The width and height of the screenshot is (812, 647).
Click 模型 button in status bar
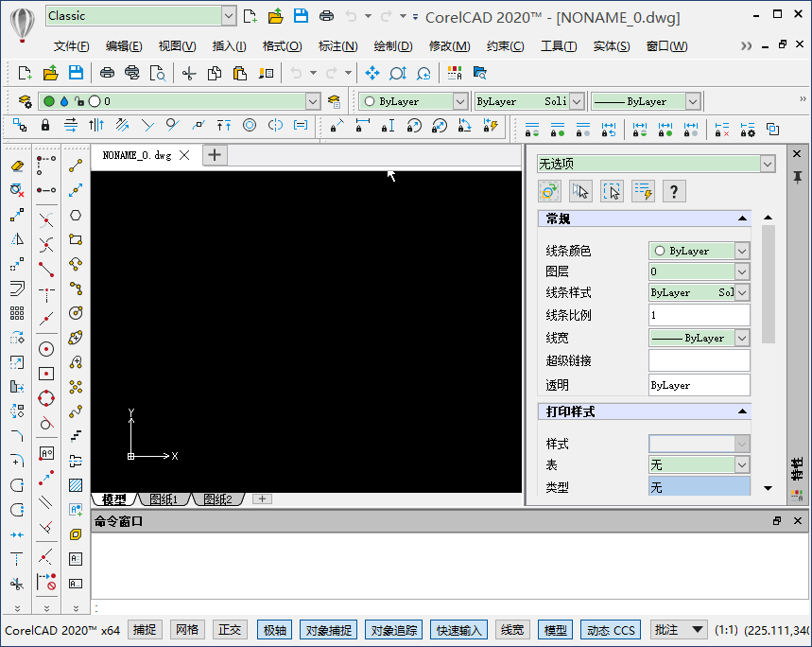coord(556,630)
